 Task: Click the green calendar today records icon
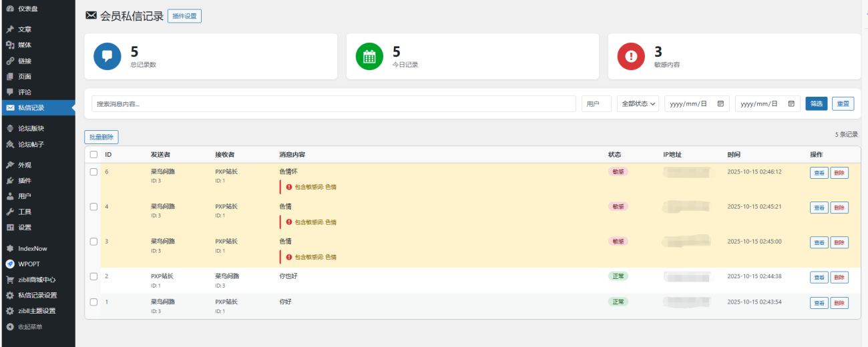coord(369,56)
